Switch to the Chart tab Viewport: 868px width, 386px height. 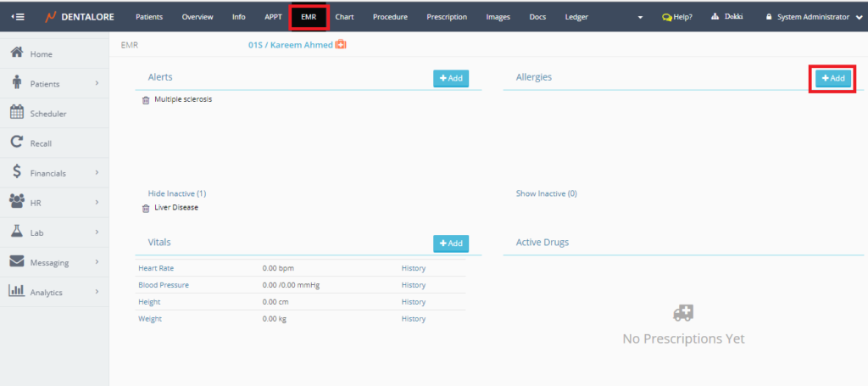[x=344, y=16]
